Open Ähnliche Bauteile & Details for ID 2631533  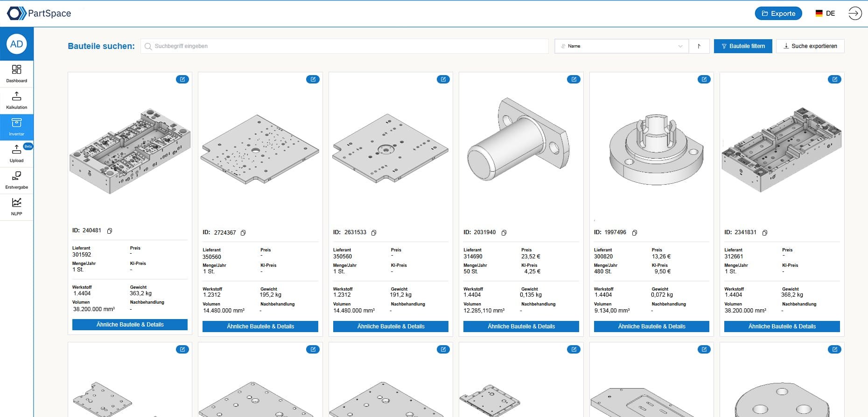[x=391, y=327]
